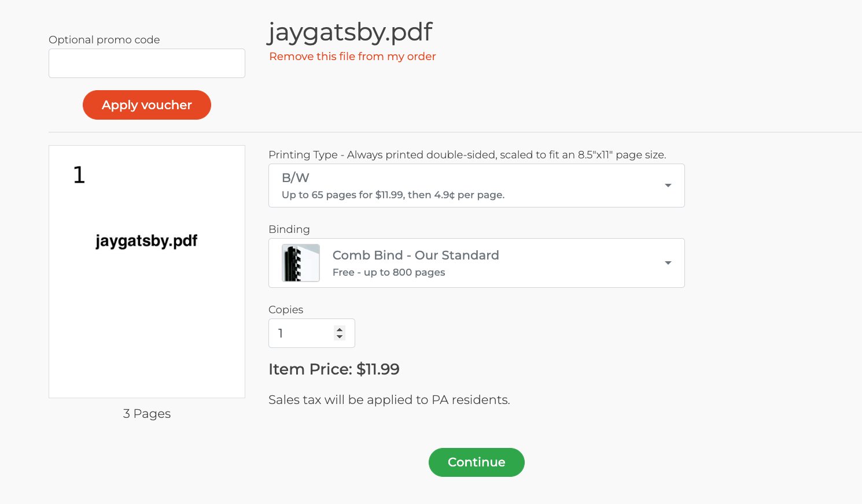The height and width of the screenshot is (504, 862).
Task: Click the green Continue button
Action: pos(477,462)
